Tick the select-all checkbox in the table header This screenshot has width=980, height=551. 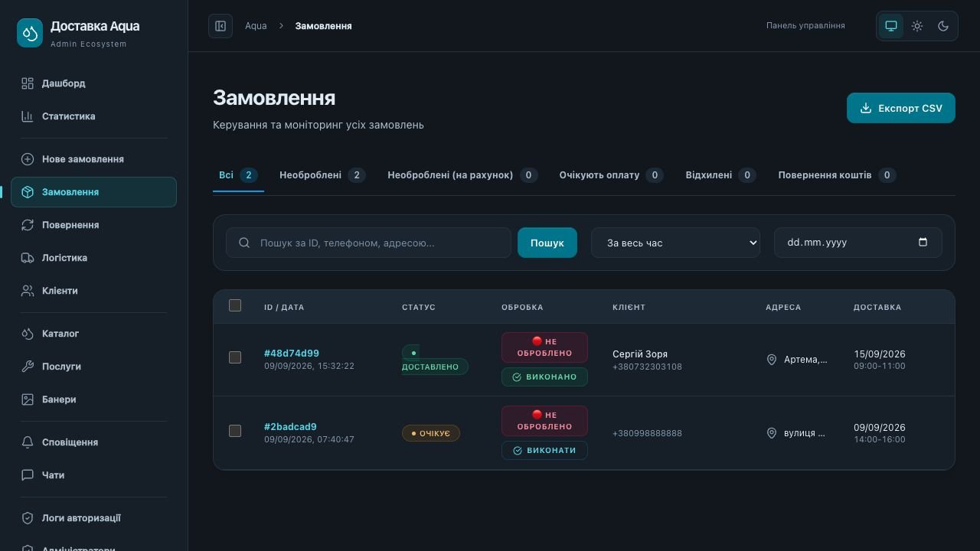pos(235,305)
